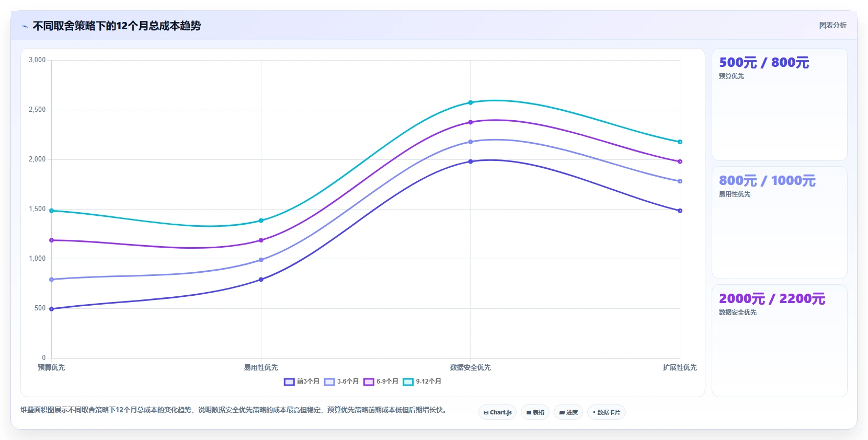Open the 2000元 / 2200元 数据安全优先 card

[x=779, y=341]
